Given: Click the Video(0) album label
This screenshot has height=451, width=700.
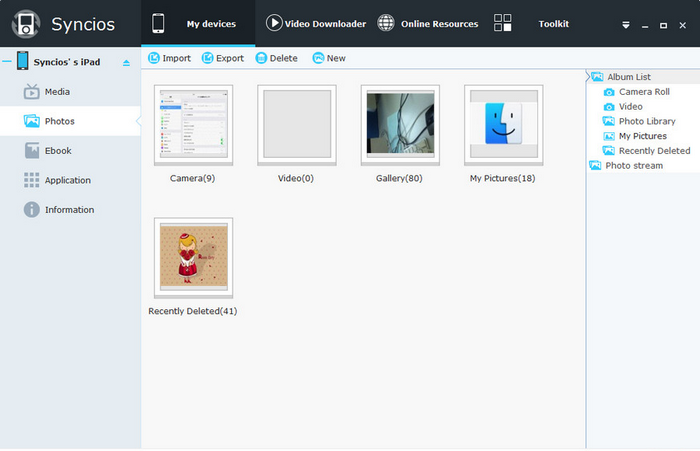Looking at the screenshot, I should [x=296, y=178].
